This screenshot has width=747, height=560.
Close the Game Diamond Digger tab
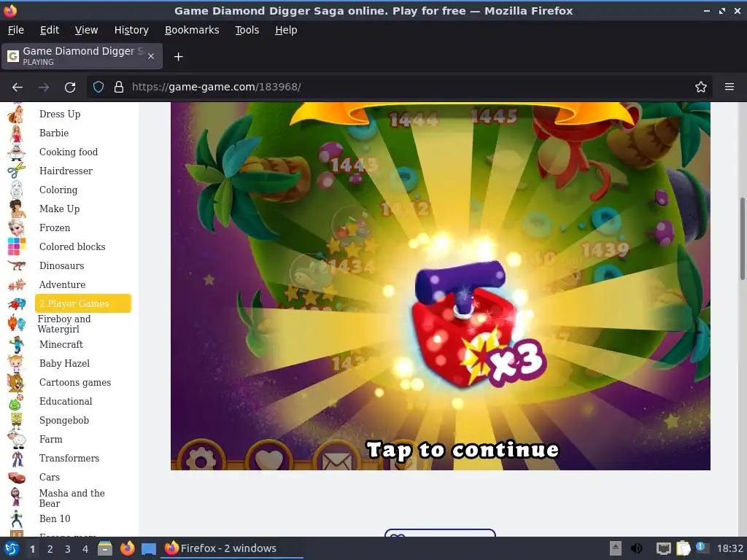150,56
